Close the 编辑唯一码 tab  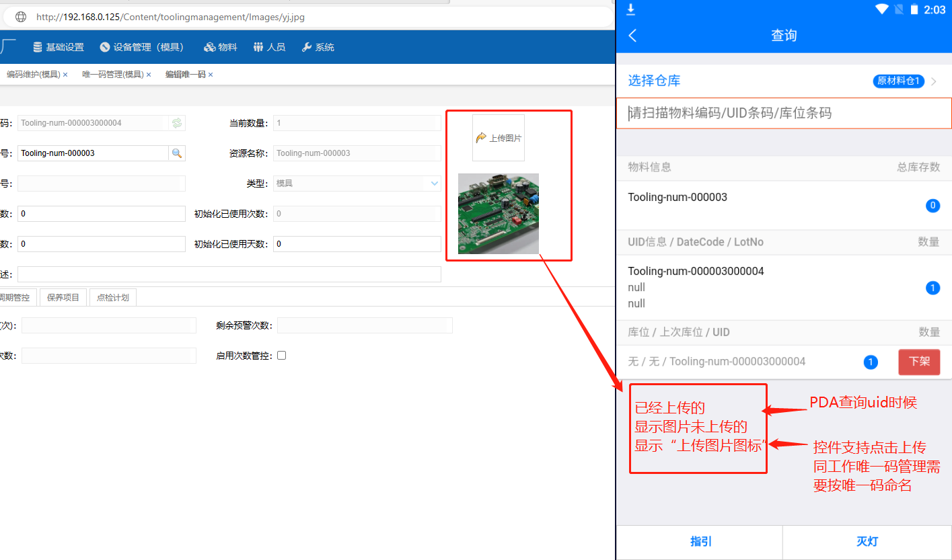[211, 75]
